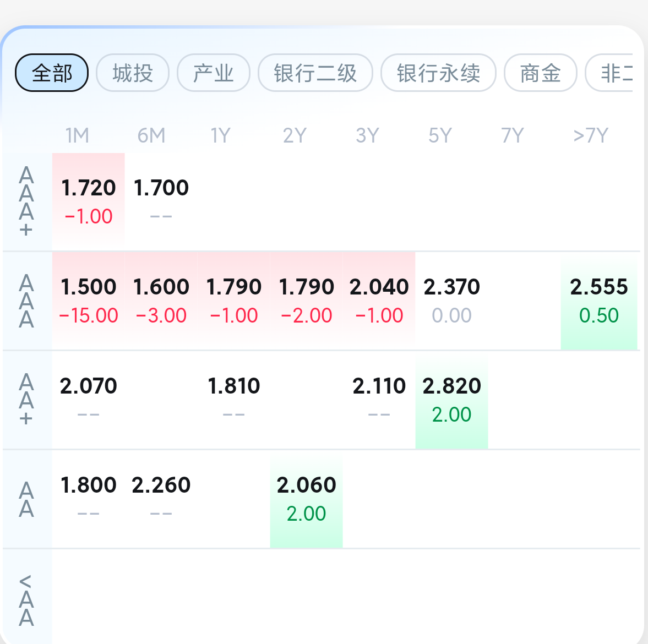Select the 全部 filter tab
The image size is (648, 644).
point(52,73)
